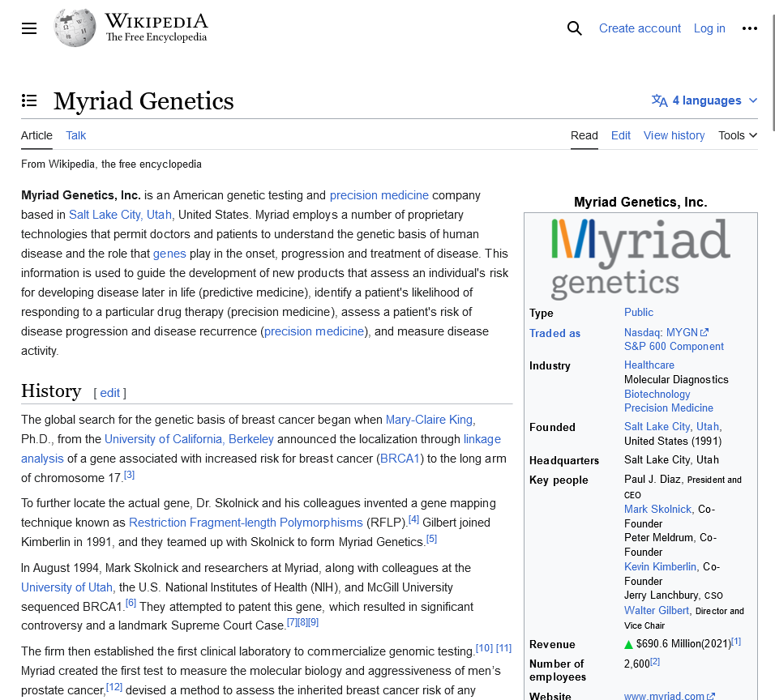Viewport: 775px width, 700px height.
Task: Visit www.myriad.com website link
Action: coord(669,695)
